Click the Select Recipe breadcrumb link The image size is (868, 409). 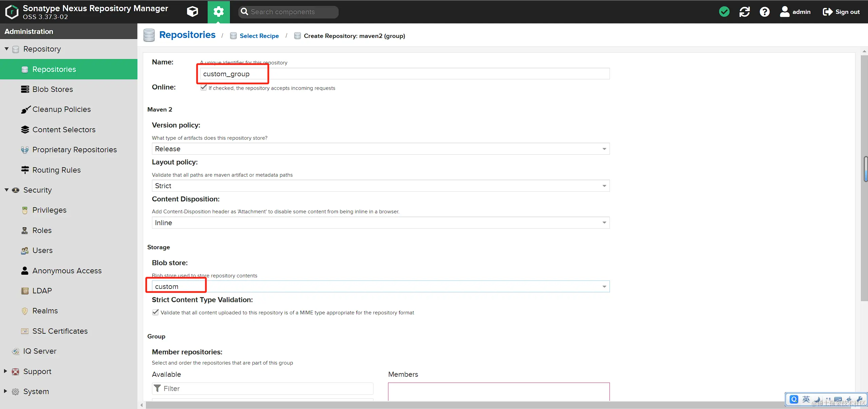pos(259,36)
